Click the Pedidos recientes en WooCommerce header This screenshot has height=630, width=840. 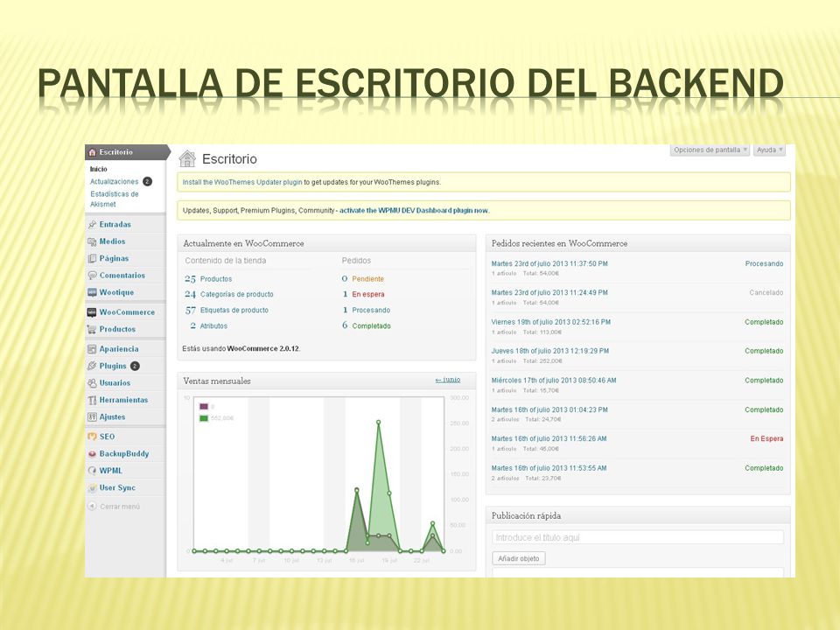click(x=638, y=243)
